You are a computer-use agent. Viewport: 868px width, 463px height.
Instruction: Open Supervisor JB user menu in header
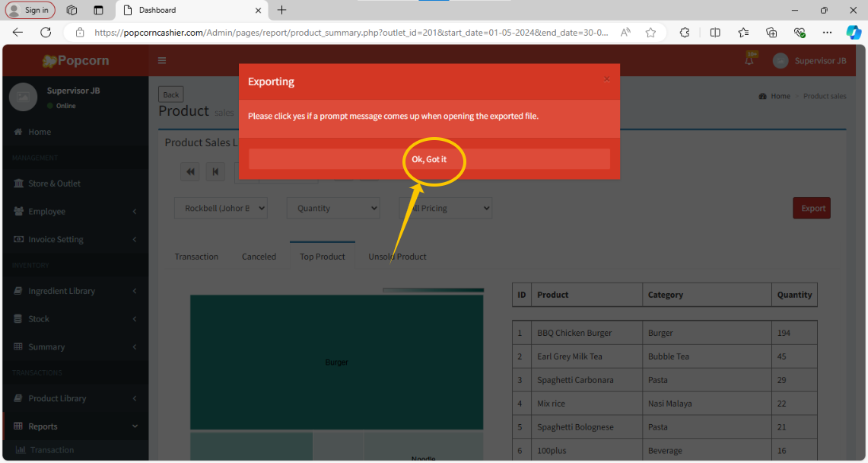[x=810, y=60]
